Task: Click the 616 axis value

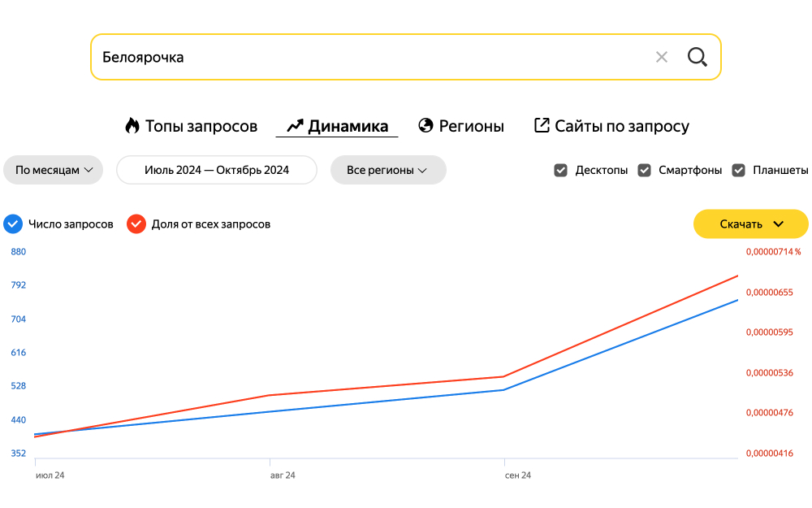Action: (x=18, y=353)
